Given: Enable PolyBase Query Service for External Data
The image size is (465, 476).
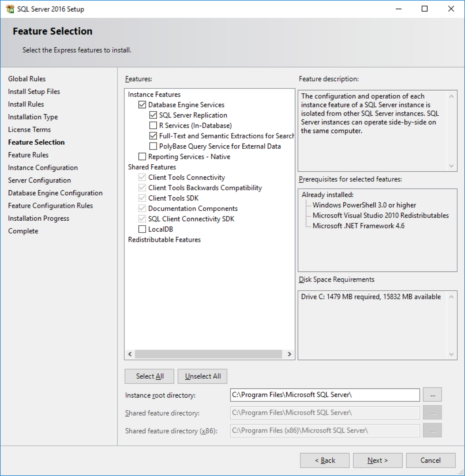Looking at the screenshot, I should [x=153, y=146].
